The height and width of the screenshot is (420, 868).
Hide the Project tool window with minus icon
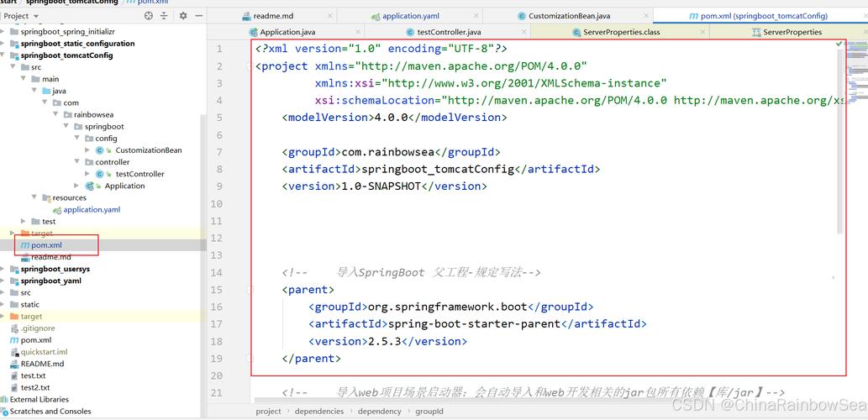[197, 16]
